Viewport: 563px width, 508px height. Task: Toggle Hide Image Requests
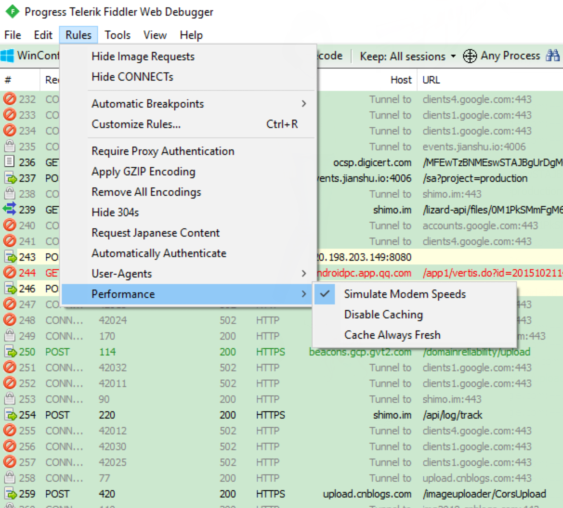click(x=187, y=56)
